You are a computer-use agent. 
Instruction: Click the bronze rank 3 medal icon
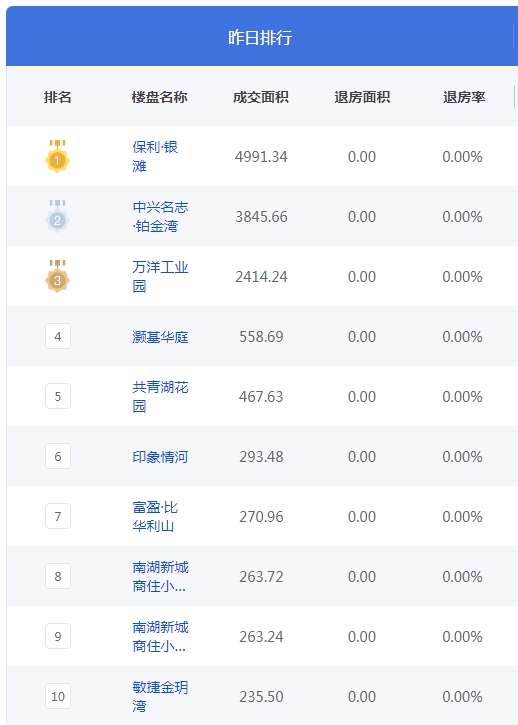point(57,276)
